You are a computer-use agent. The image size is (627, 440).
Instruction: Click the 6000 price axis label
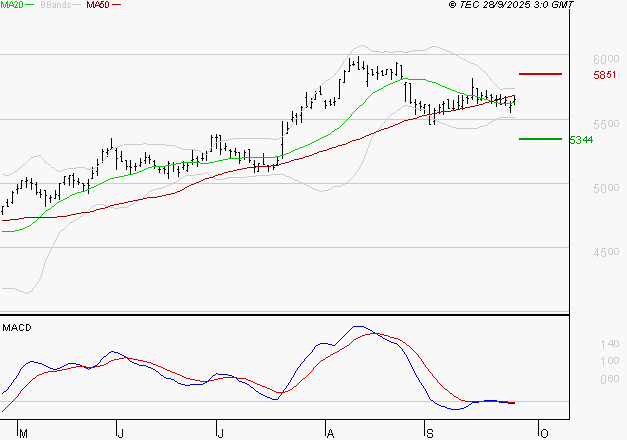click(x=606, y=59)
